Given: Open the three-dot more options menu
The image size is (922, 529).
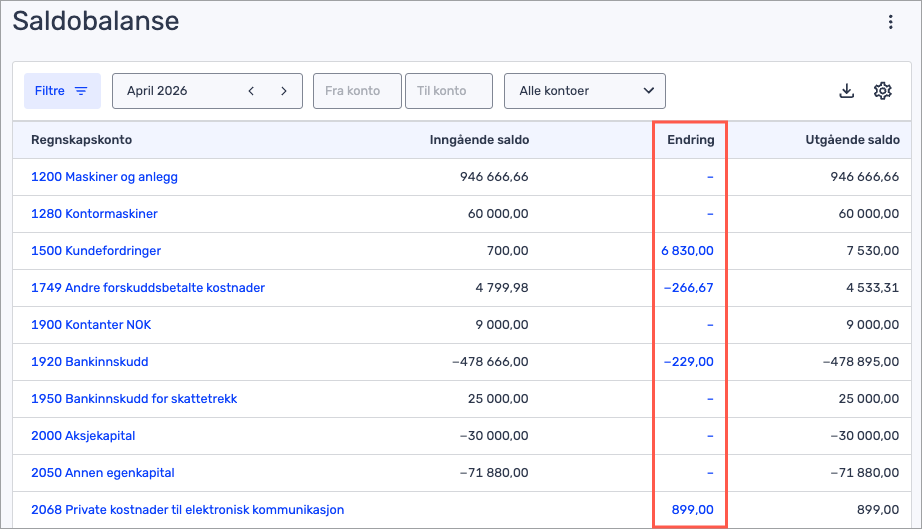Looking at the screenshot, I should click(x=890, y=22).
